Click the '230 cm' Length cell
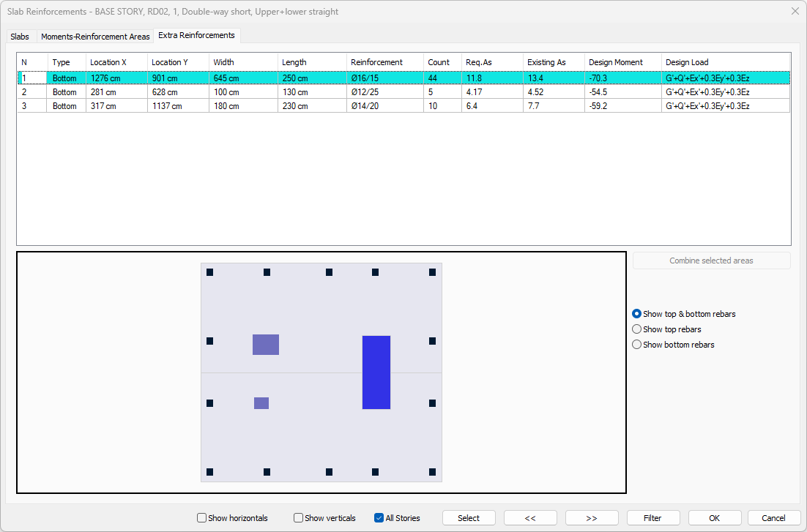Screen dimensions: 807x532 312,106
